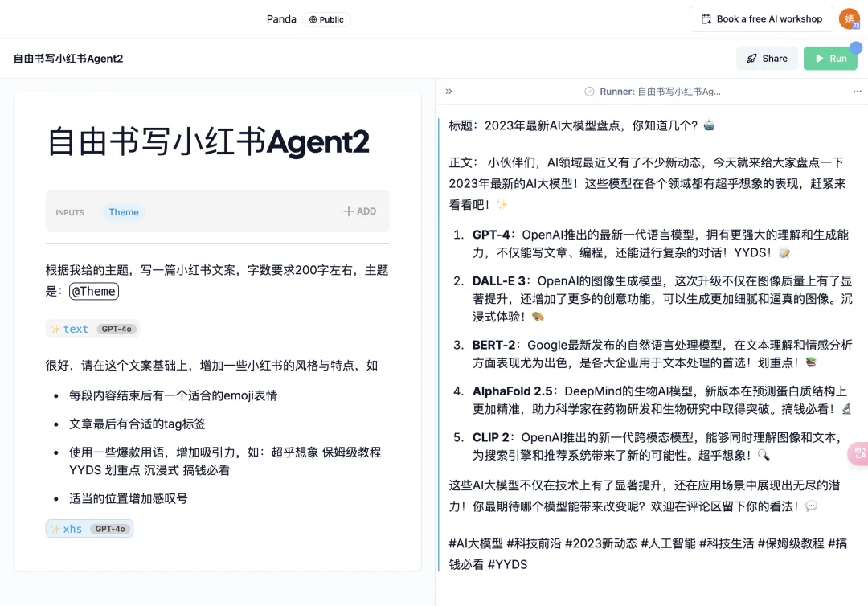Screen dimensions: 868x606
Task: Click the breadcrumb title 自由书写小红书Agent2 under the header
Action: [68, 59]
